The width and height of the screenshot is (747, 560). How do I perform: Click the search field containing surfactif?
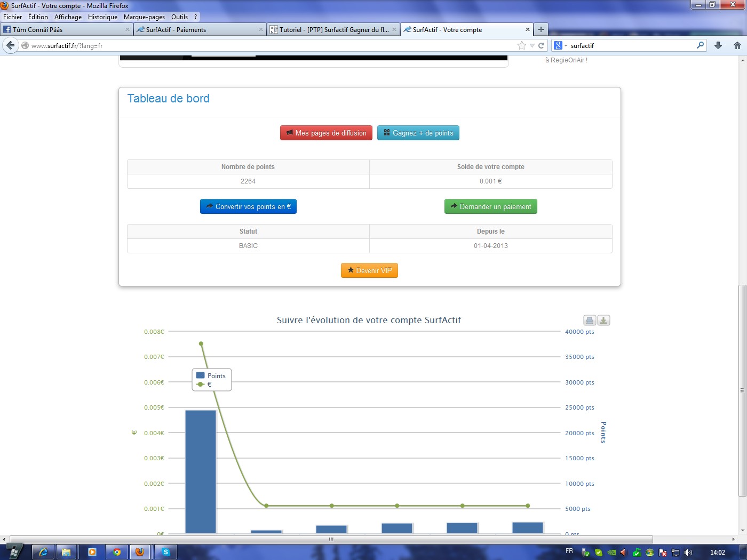point(630,45)
